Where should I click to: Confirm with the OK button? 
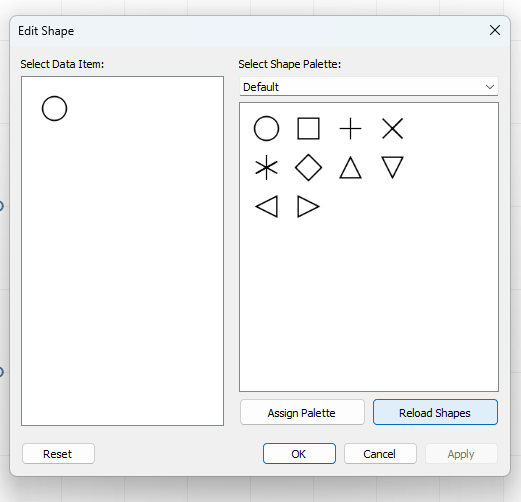coord(299,454)
